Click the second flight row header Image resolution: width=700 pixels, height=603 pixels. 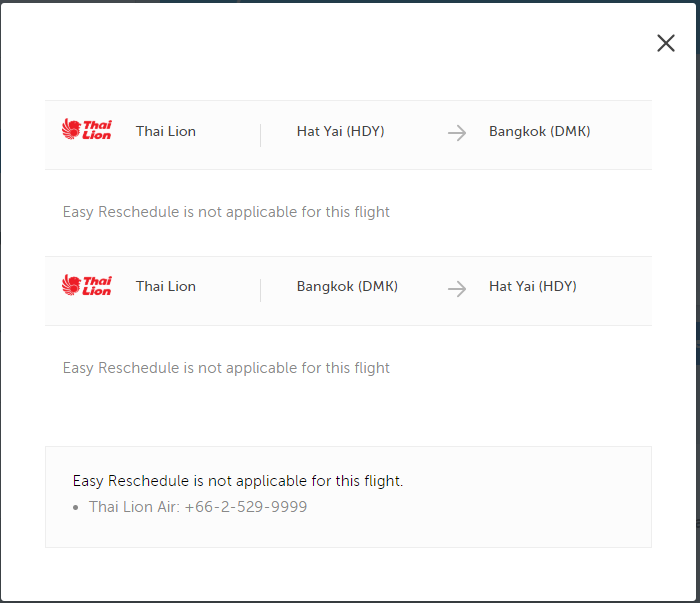point(348,291)
